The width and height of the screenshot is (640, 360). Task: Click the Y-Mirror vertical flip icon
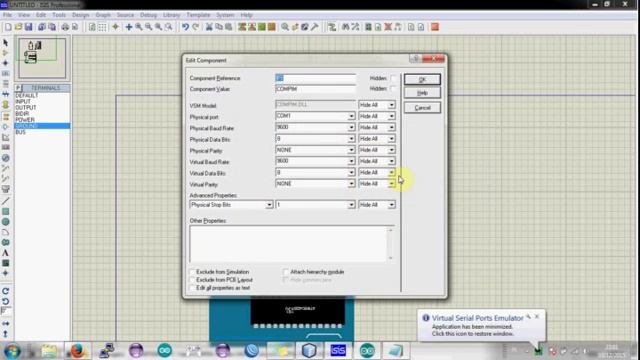coord(6,333)
